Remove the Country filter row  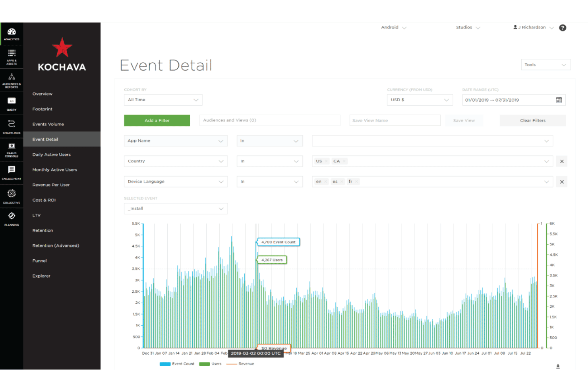pos(562,161)
